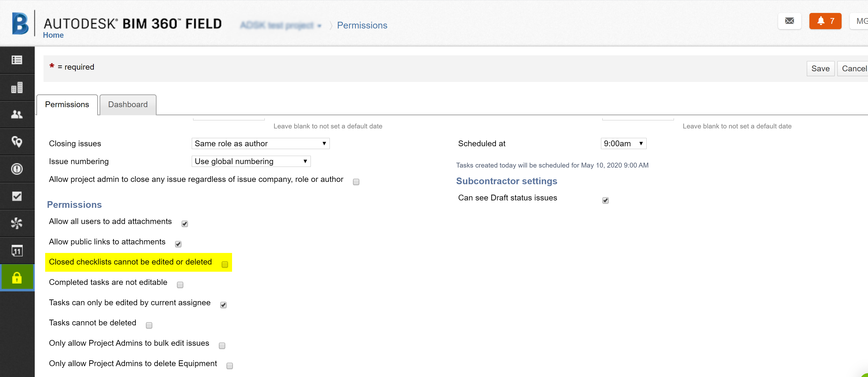
Task: Open the Scheduled at time dropdown
Action: pyautogui.click(x=623, y=143)
